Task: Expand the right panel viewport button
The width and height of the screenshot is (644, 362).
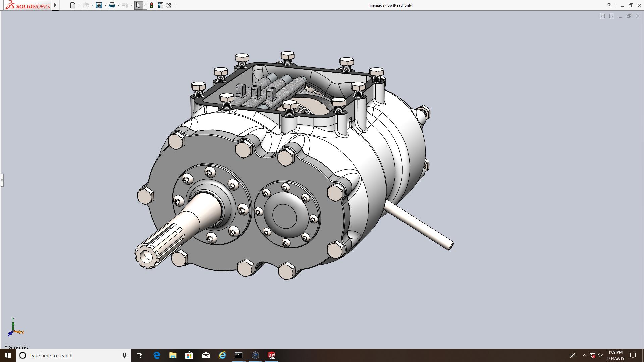Action: (611, 16)
